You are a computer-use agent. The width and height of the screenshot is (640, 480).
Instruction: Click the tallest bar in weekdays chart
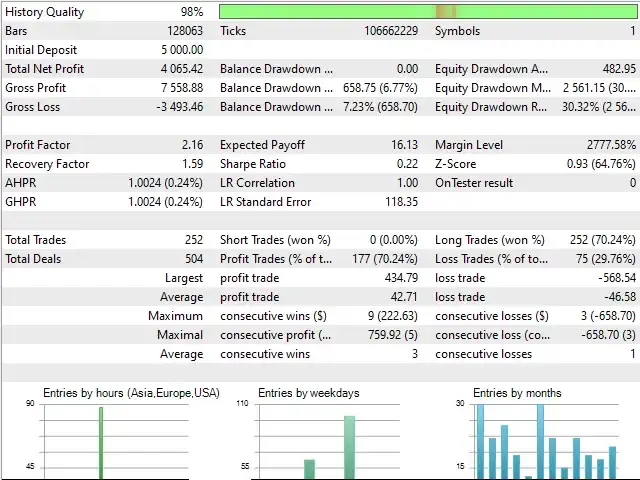click(349, 447)
